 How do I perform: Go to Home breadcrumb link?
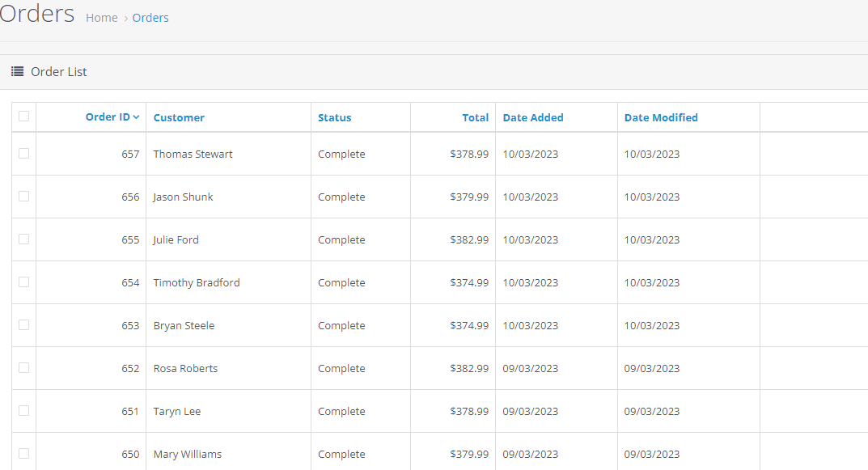click(x=101, y=18)
